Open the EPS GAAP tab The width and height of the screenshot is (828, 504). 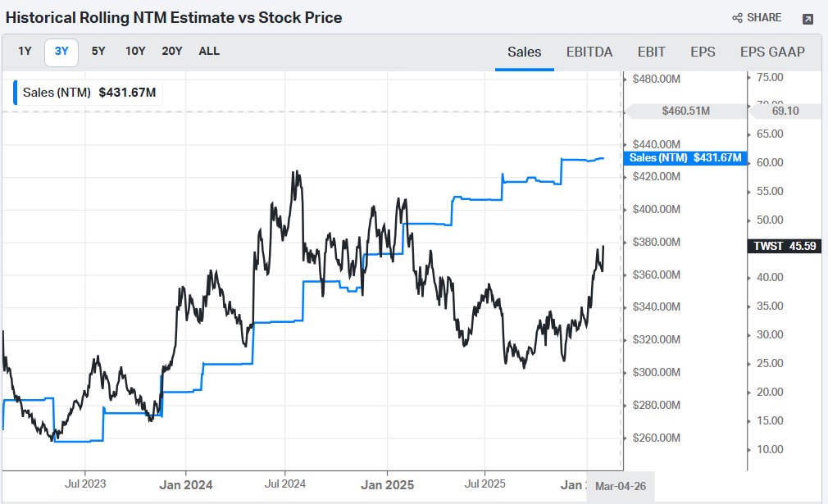(772, 52)
